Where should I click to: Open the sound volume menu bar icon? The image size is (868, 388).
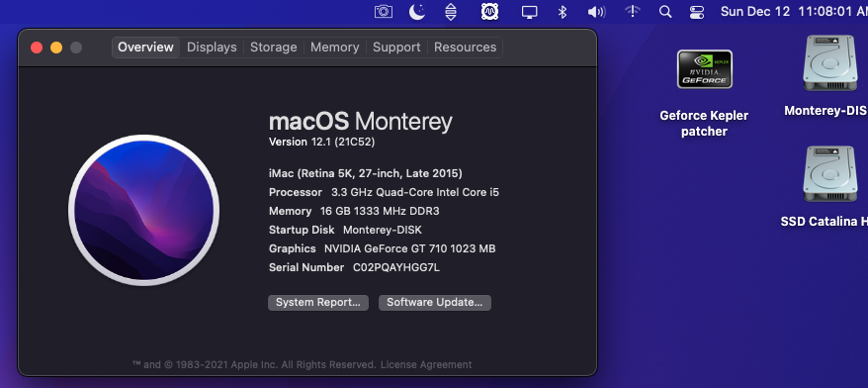[x=596, y=11]
